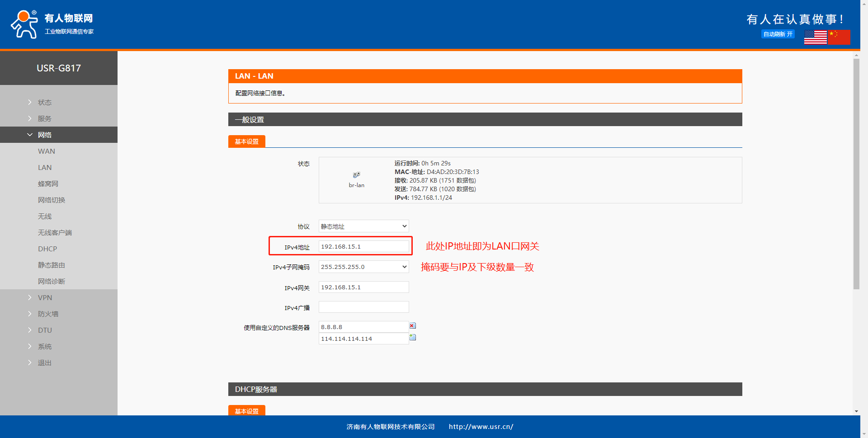Open the WAN menu item
The image size is (868, 438).
click(47, 151)
